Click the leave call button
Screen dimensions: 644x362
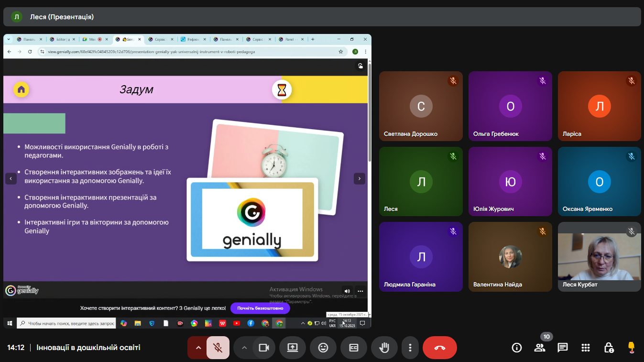(x=439, y=348)
